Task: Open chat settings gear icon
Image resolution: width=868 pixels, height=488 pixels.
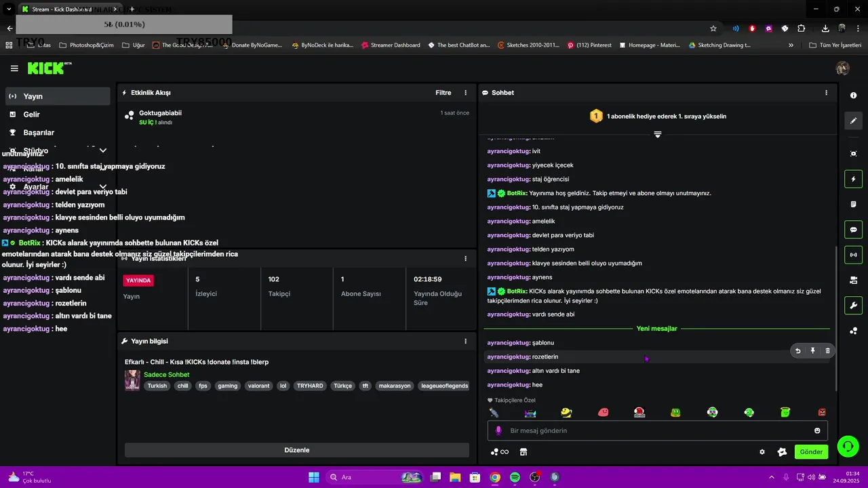Action: point(762,452)
